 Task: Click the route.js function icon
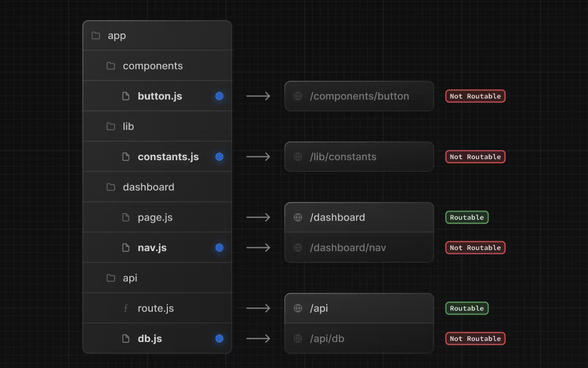(126, 308)
